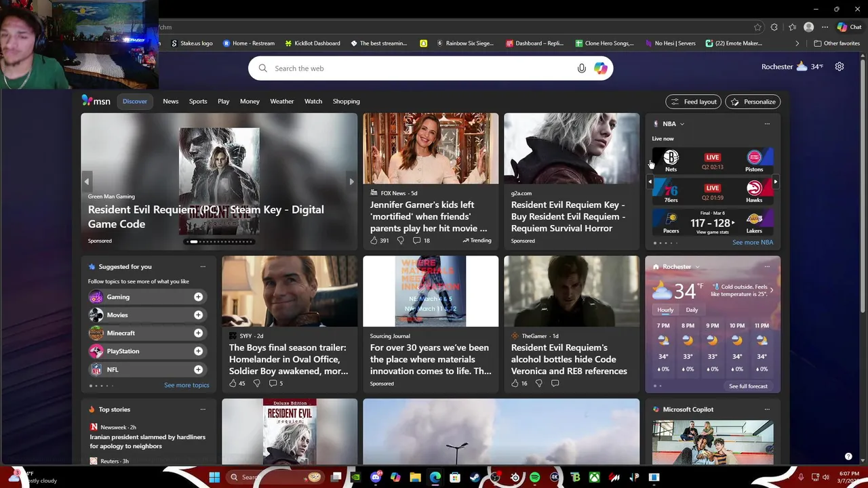This screenshot has height=488, width=868.
Task: Switch weather forecast to Daily
Action: (x=692, y=310)
